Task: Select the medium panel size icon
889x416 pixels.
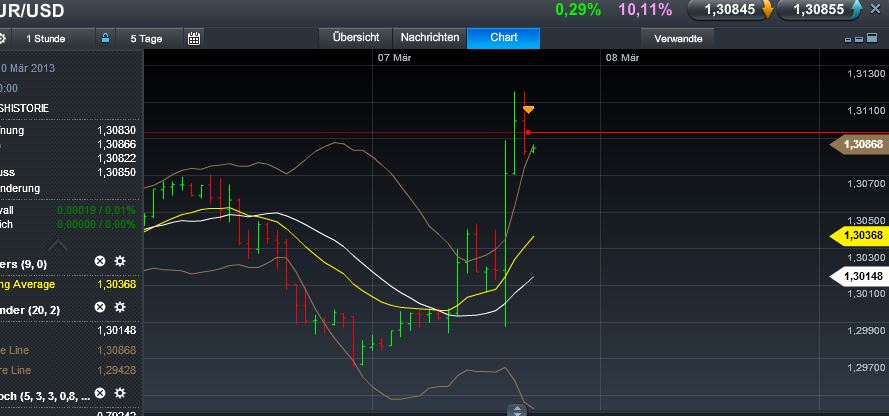Action: click(x=859, y=39)
